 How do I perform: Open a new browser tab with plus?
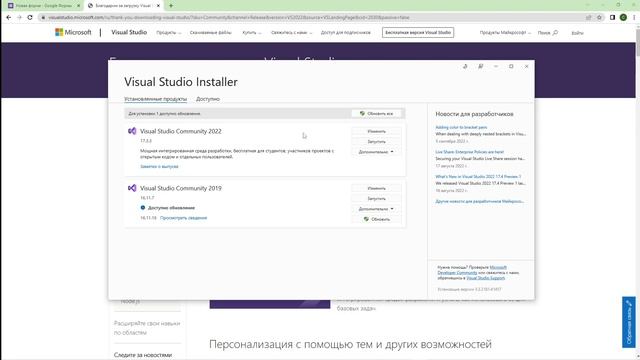point(171,6)
